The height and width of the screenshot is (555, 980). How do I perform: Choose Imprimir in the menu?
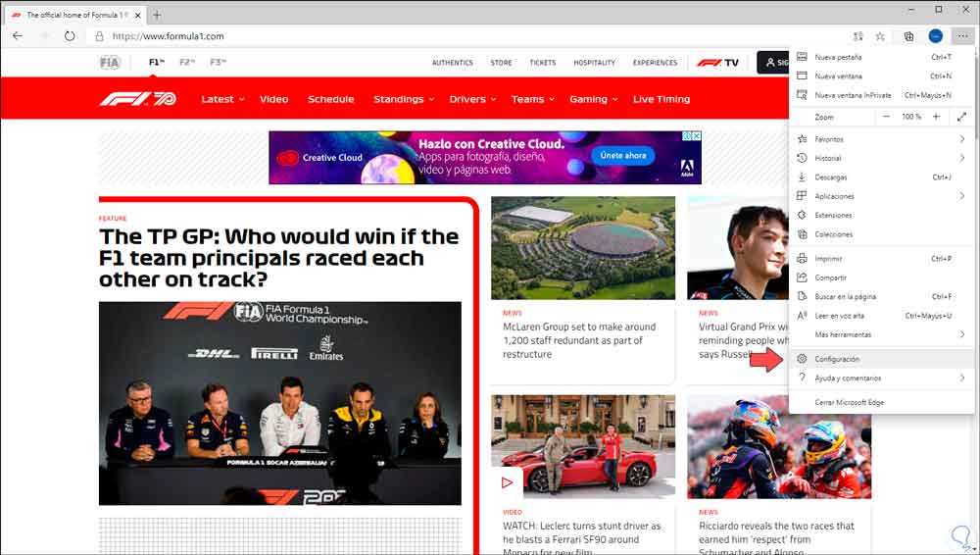coord(881,259)
